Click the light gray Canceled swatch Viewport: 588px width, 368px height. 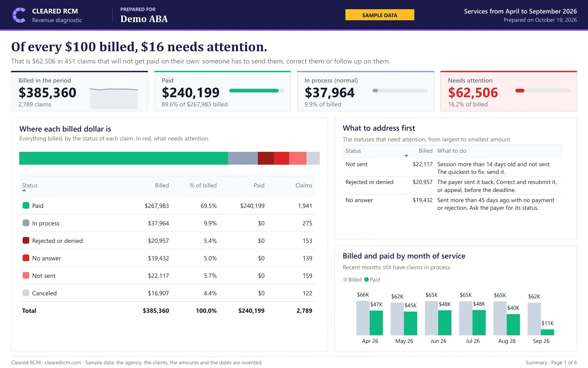[26, 293]
